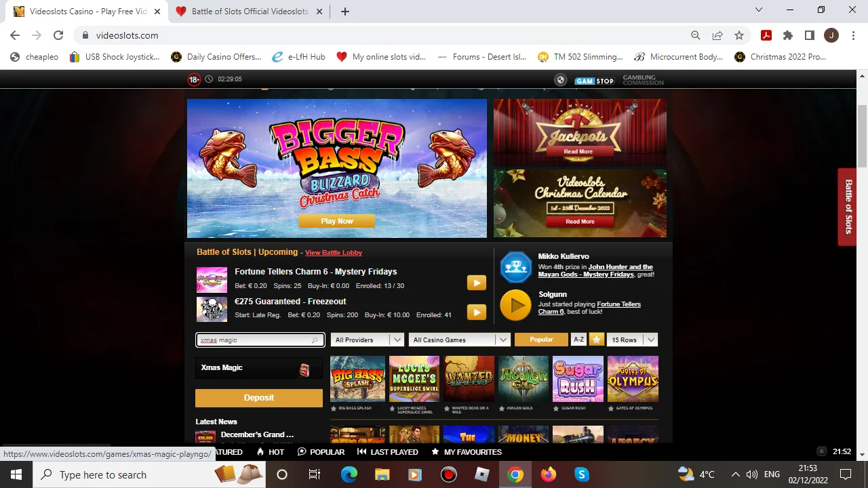Open the 15 Rows dropdown
The width and height of the screenshot is (868, 488).
(633, 340)
